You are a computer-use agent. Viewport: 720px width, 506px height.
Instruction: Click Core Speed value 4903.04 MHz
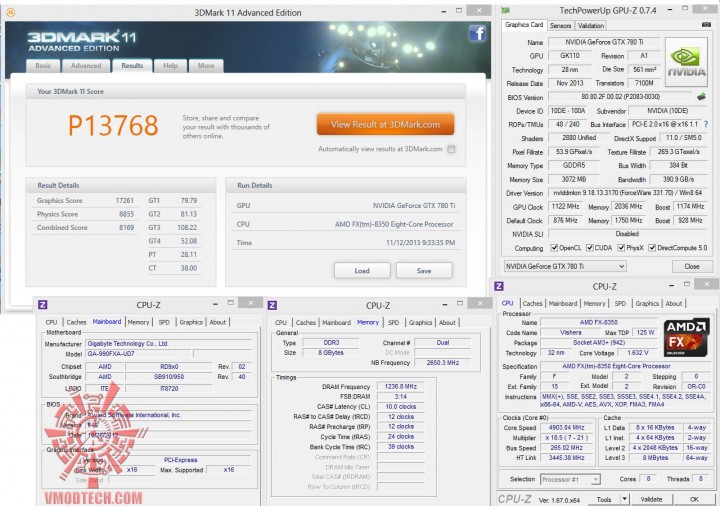point(566,427)
